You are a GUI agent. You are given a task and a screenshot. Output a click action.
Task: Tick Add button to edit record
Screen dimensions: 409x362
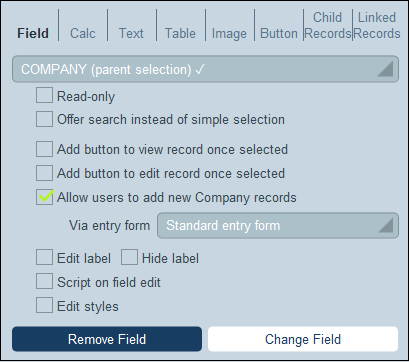click(x=44, y=173)
